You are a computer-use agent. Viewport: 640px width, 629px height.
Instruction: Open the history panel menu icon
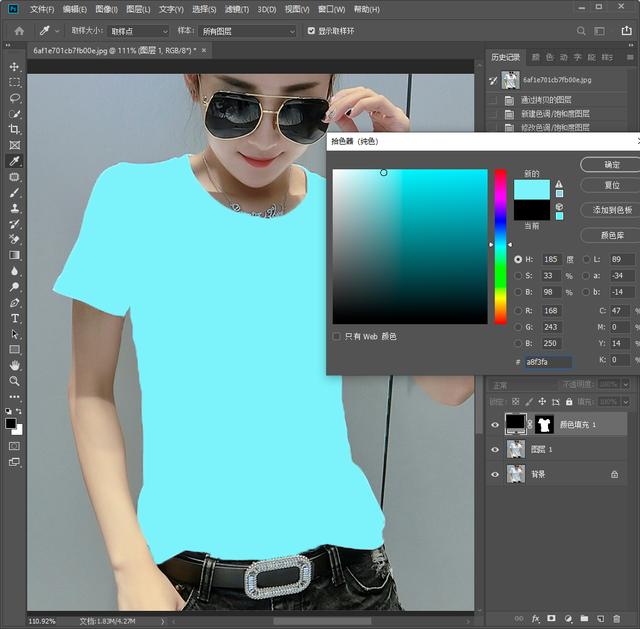630,58
